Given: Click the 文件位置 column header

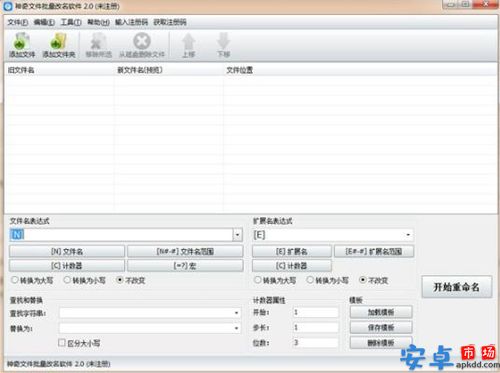Looking at the screenshot, I should point(239,70).
